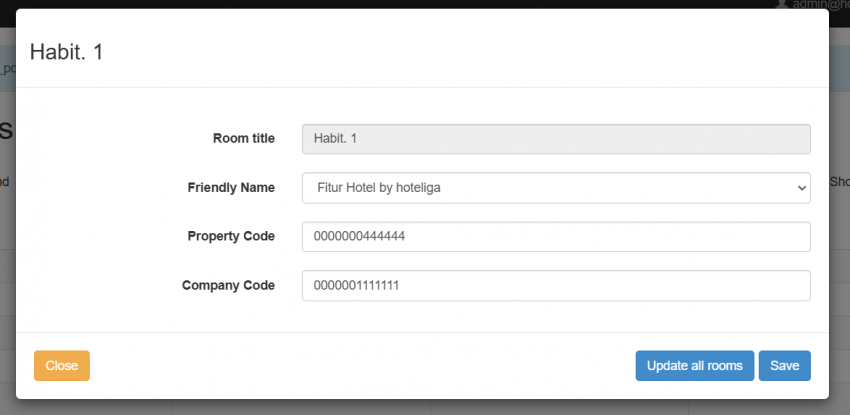Image resolution: width=850 pixels, height=415 pixels.
Task: Click the 0000000444444 value in Property Code
Action: [360, 237]
